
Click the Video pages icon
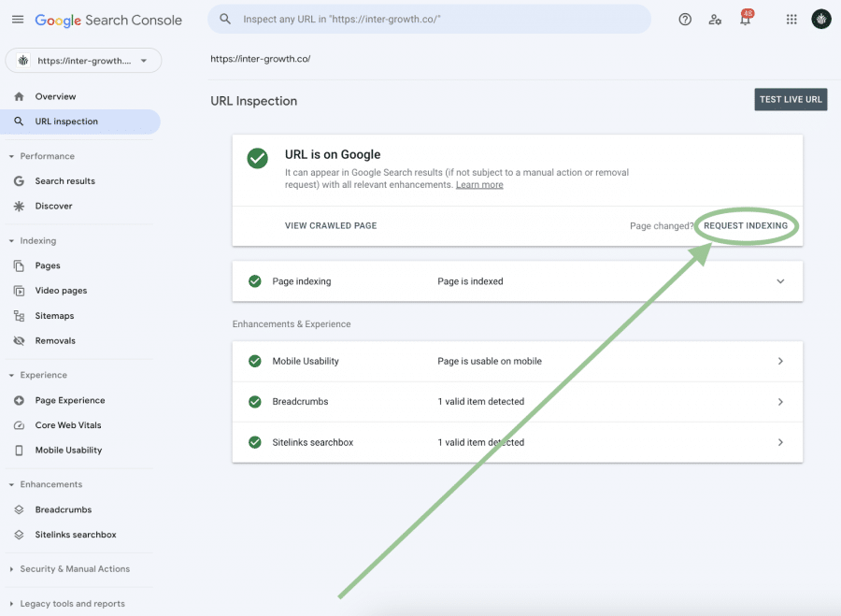[19, 291]
